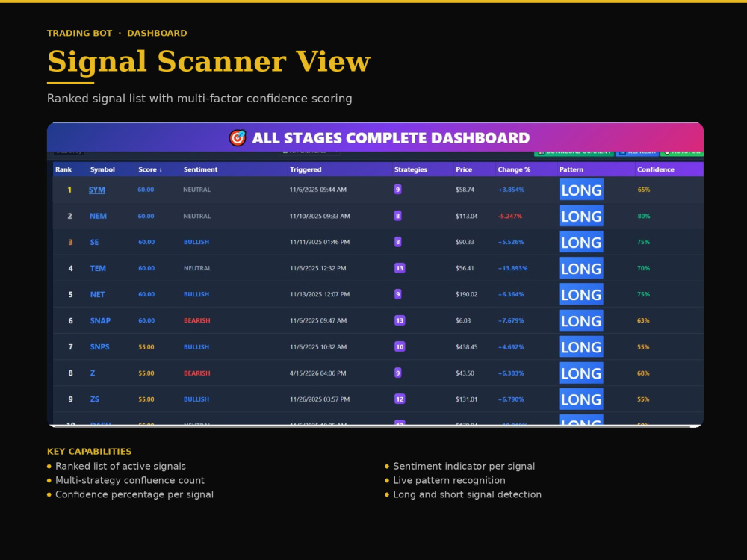Click the change value +3.854%
This screenshot has height=560, width=747.
[511, 190]
